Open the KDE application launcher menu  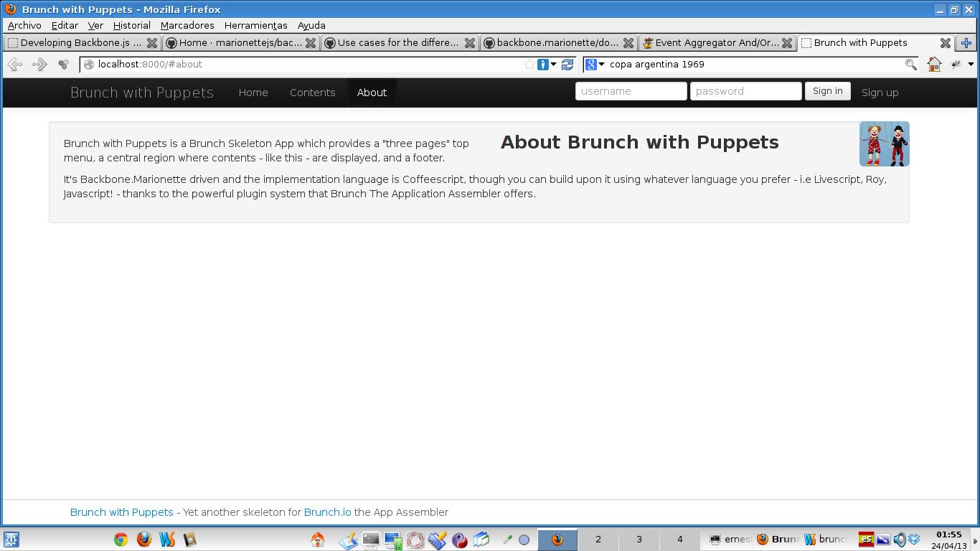coord(11,540)
